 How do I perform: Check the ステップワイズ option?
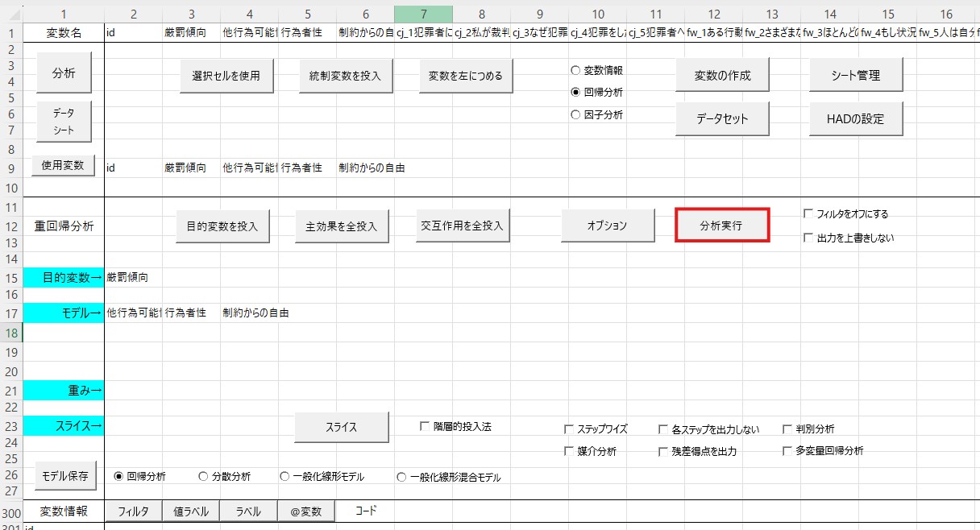(570, 429)
